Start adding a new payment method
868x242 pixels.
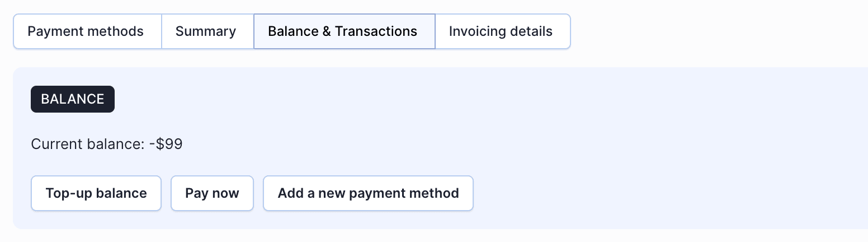tap(368, 194)
